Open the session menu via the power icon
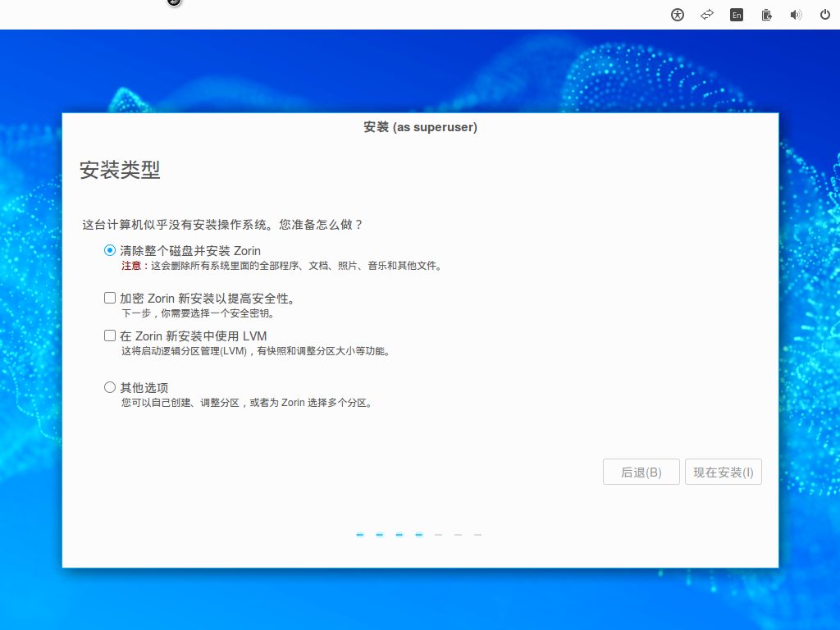The height and width of the screenshot is (630, 840). coord(824,14)
